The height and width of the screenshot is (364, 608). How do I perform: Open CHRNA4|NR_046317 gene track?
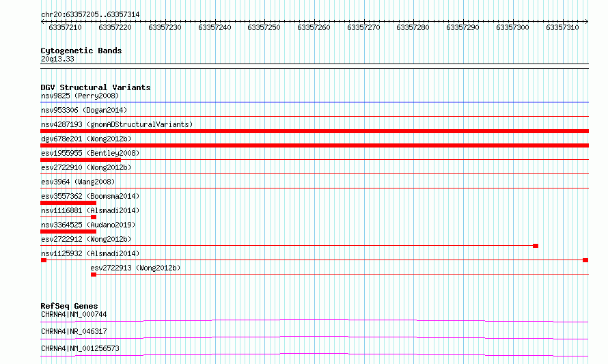(x=74, y=331)
